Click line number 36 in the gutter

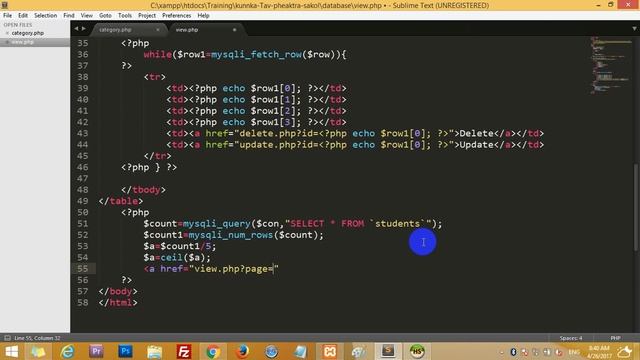83,54
